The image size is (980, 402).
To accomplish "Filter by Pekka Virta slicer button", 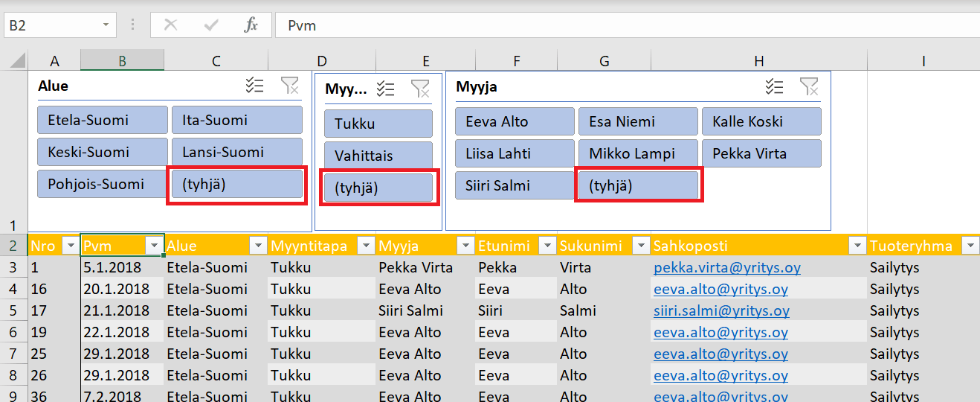I will pos(761,153).
